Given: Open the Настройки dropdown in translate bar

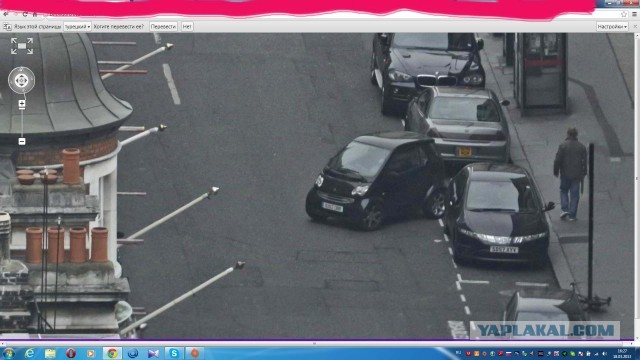Looking at the screenshot, I should coord(612,27).
